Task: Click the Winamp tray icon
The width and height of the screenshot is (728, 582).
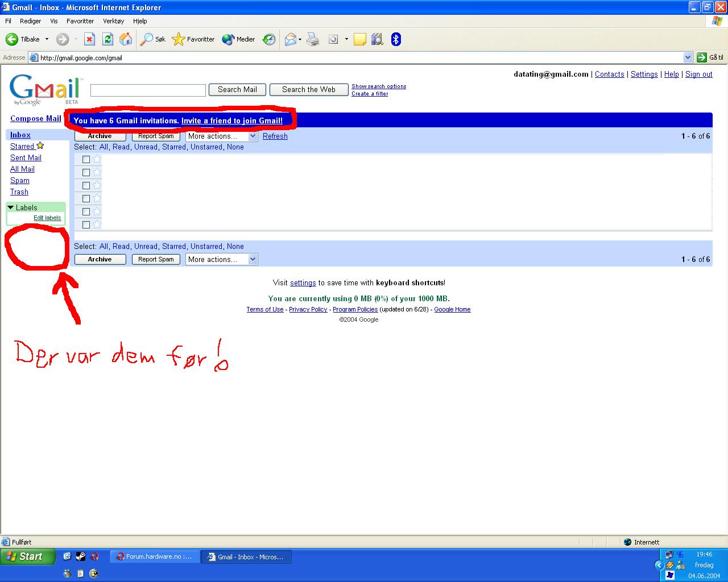Action: coord(670,565)
